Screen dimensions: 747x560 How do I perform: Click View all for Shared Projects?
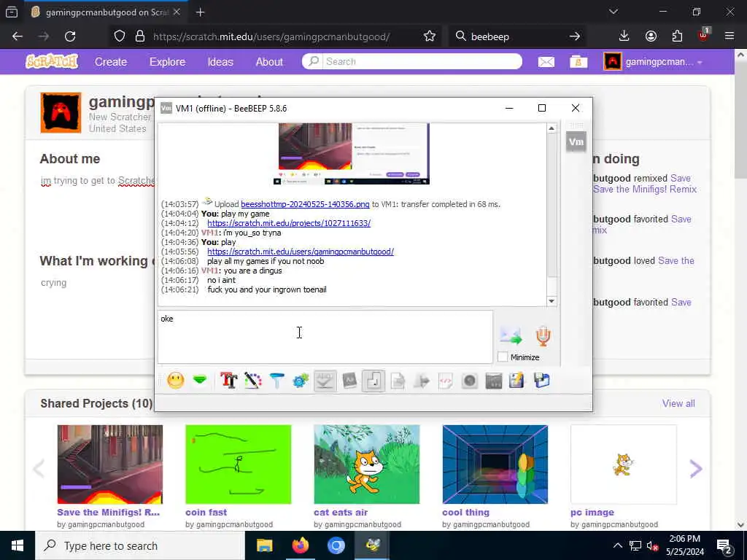point(678,403)
